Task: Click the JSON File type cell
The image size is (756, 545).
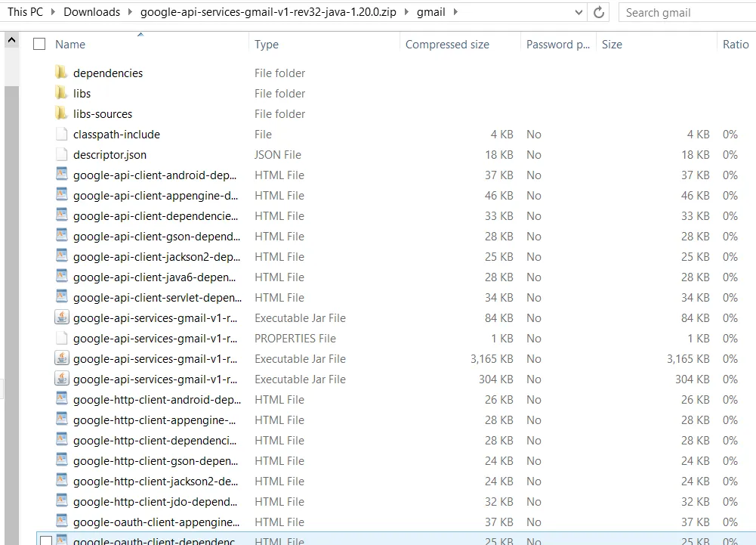Action: (x=278, y=154)
